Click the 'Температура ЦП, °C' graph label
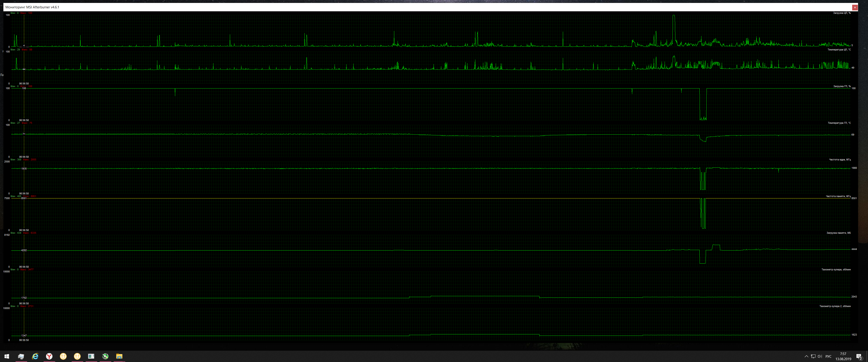The height and width of the screenshot is (362, 868). point(839,50)
